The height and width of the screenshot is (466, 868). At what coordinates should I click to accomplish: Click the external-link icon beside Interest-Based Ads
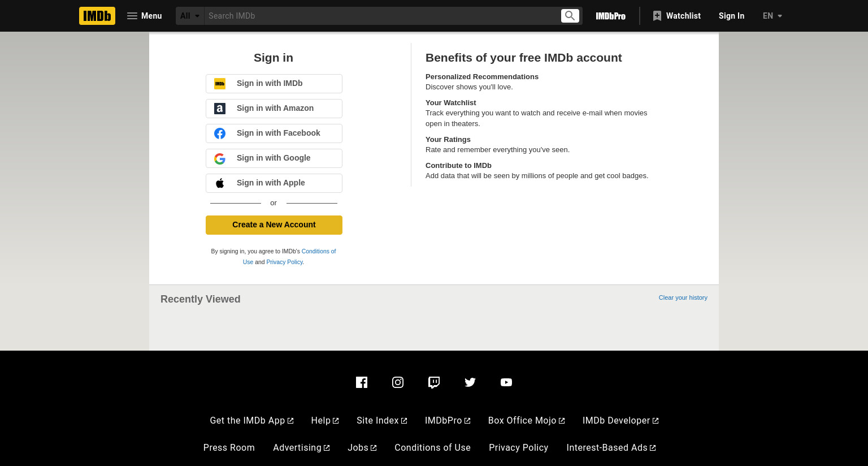coord(653,448)
